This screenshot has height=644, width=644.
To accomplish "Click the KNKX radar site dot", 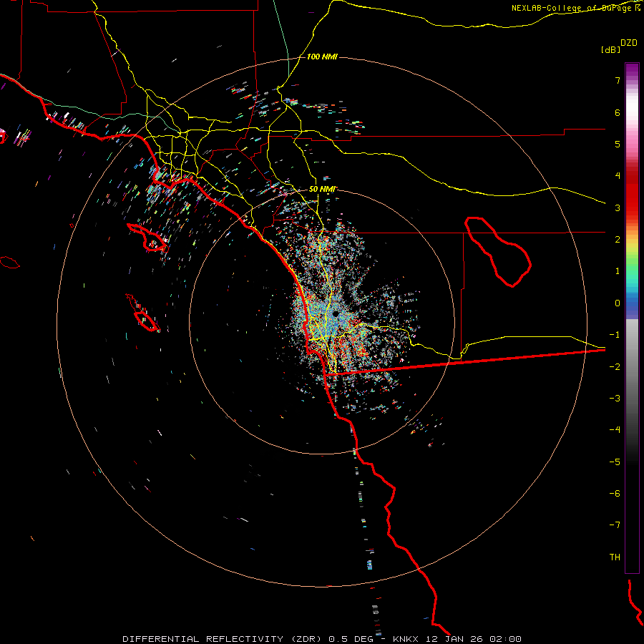I will point(335,314).
